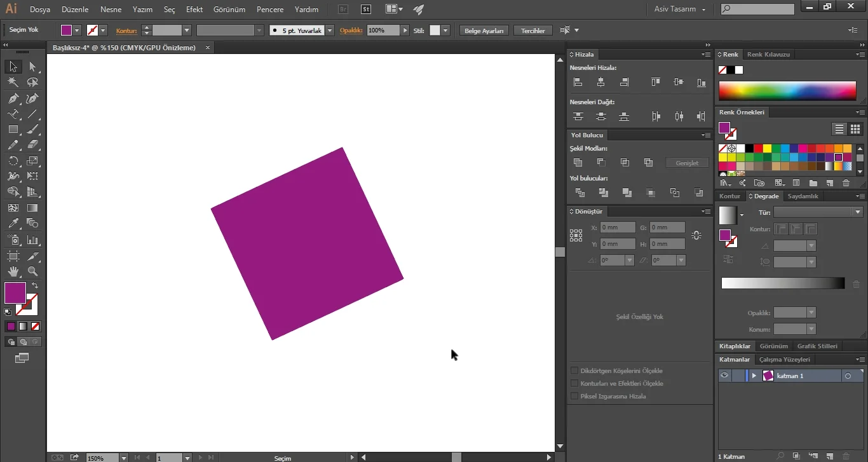Image resolution: width=868 pixels, height=462 pixels.
Task: Open the gradient Tür dropdown
Action: point(818,212)
